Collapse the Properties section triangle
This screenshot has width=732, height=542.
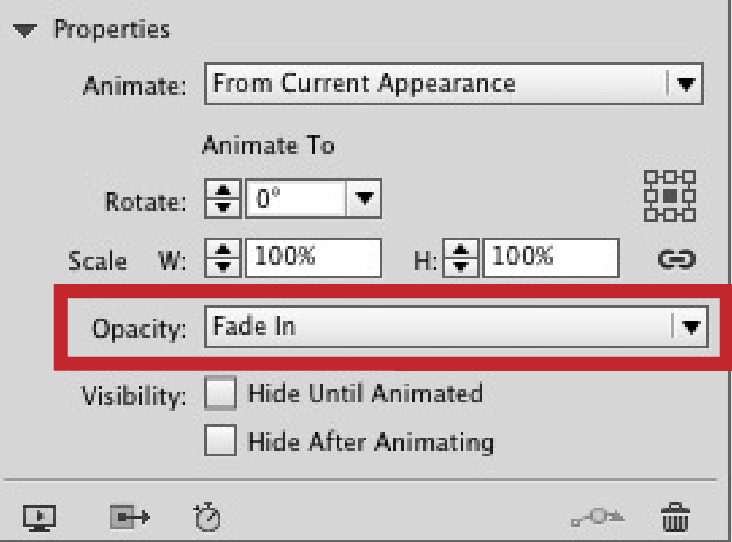pos(27,30)
